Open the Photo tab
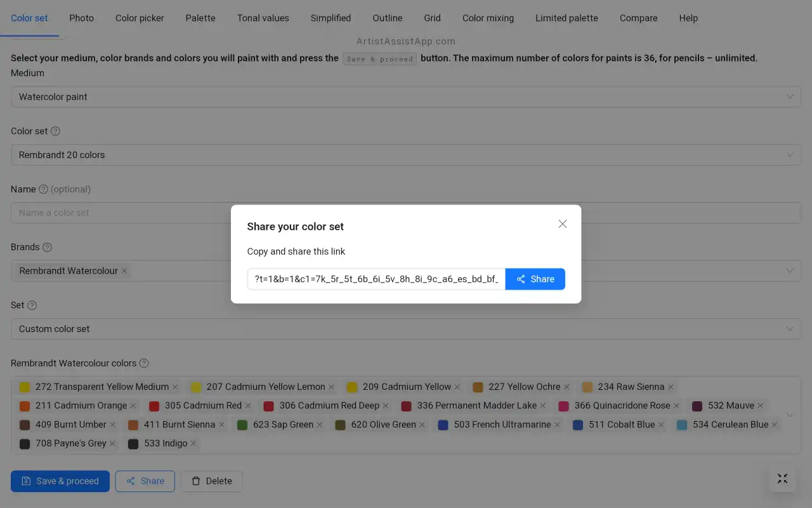This screenshot has height=508, width=812. pos(81,18)
